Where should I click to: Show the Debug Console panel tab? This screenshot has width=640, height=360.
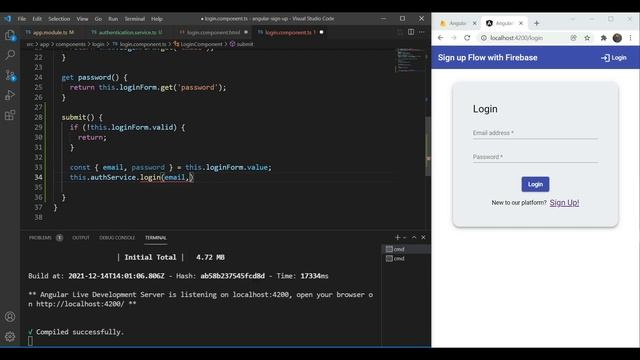[x=117, y=238]
